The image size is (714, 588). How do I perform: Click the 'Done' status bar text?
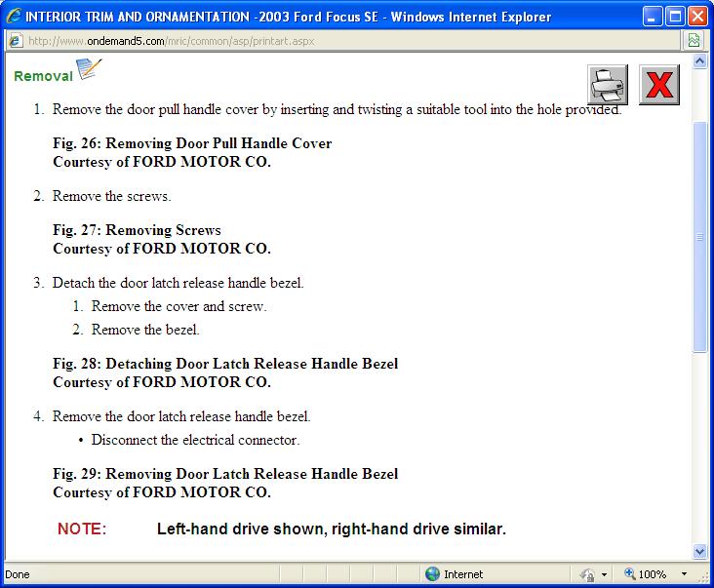coord(18,574)
